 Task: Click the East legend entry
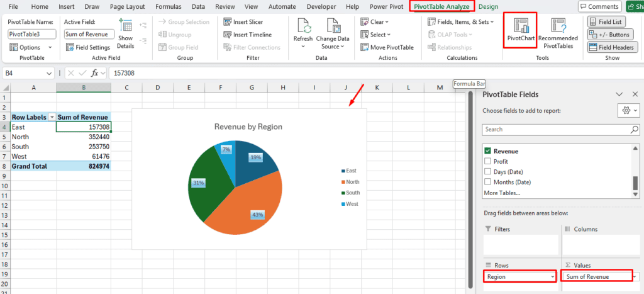[x=348, y=170]
